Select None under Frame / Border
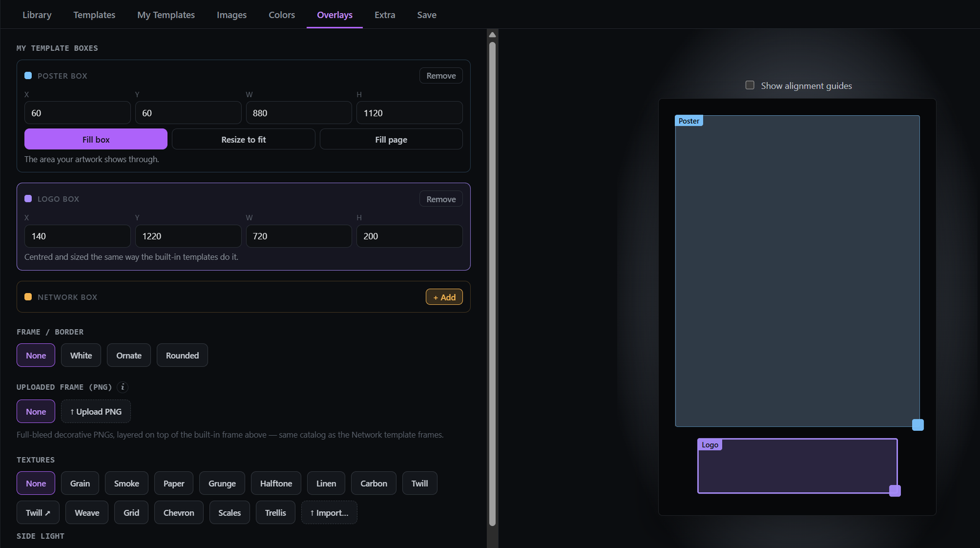The width and height of the screenshot is (980, 548). (x=36, y=356)
